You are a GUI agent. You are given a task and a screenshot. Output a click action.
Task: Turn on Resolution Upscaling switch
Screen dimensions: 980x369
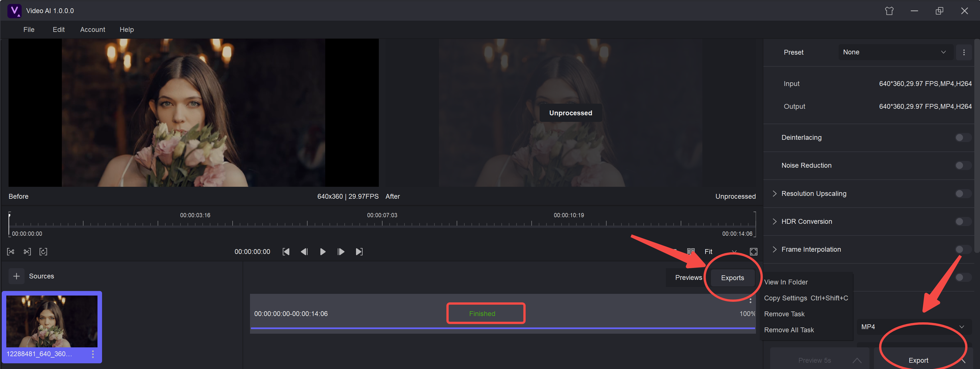tap(963, 193)
